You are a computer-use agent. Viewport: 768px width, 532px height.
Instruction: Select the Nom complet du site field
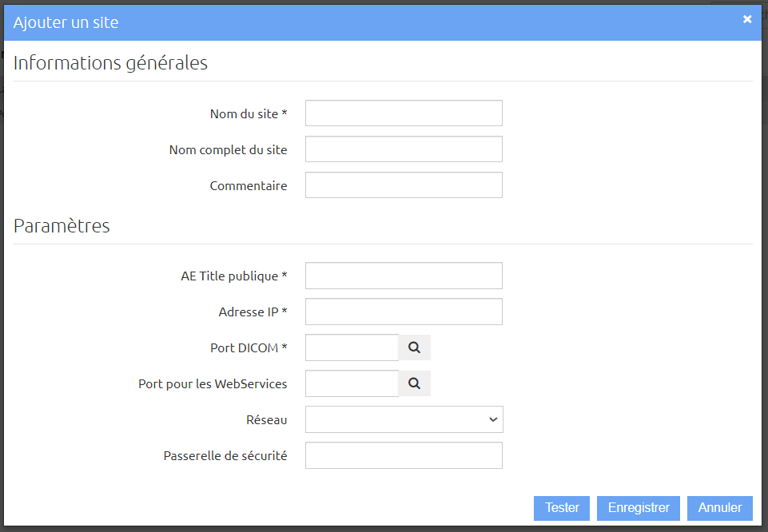coord(404,149)
